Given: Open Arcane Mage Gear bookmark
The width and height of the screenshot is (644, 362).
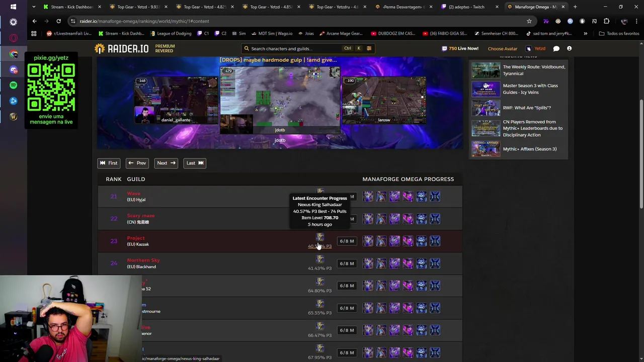Looking at the screenshot, I should coord(340,33).
